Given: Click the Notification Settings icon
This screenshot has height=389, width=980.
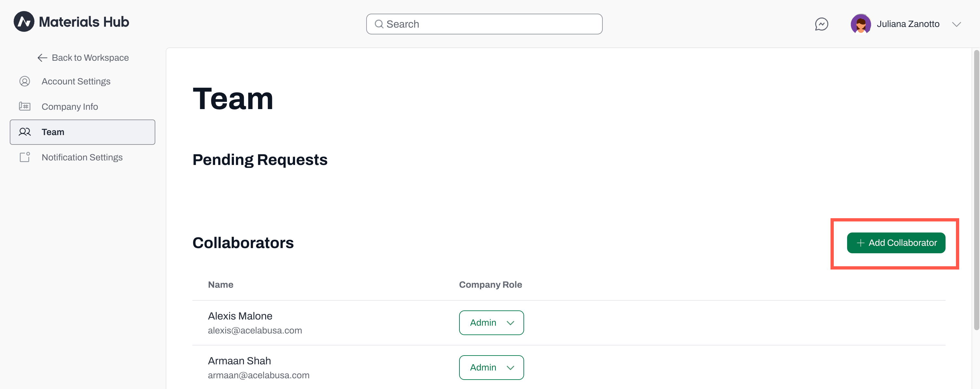Looking at the screenshot, I should (x=25, y=157).
